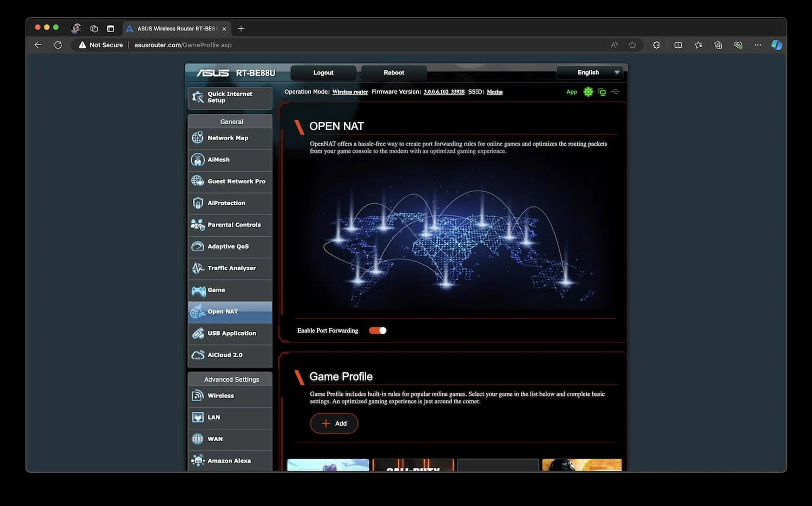Click the App link in header
Image resolution: width=812 pixels, height=506 pixels.
(x=571, y=92)
